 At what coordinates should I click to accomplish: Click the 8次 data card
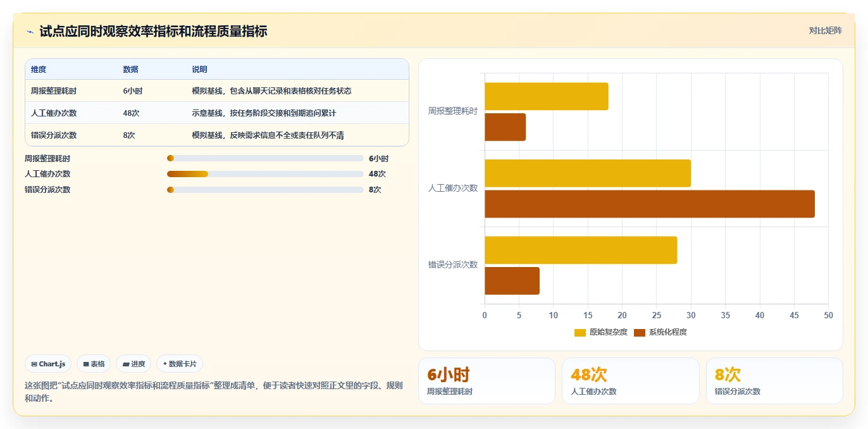coord(774,381)
